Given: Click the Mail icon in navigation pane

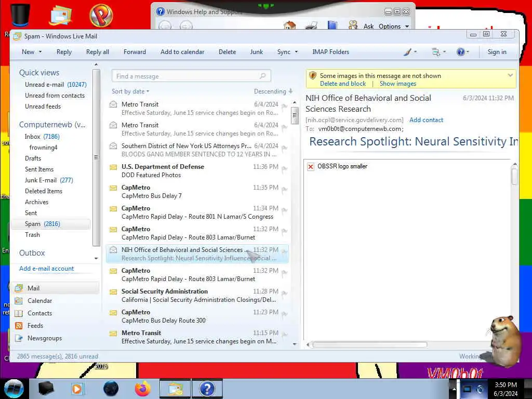Looking at the screenshot, I should (19, 288).
